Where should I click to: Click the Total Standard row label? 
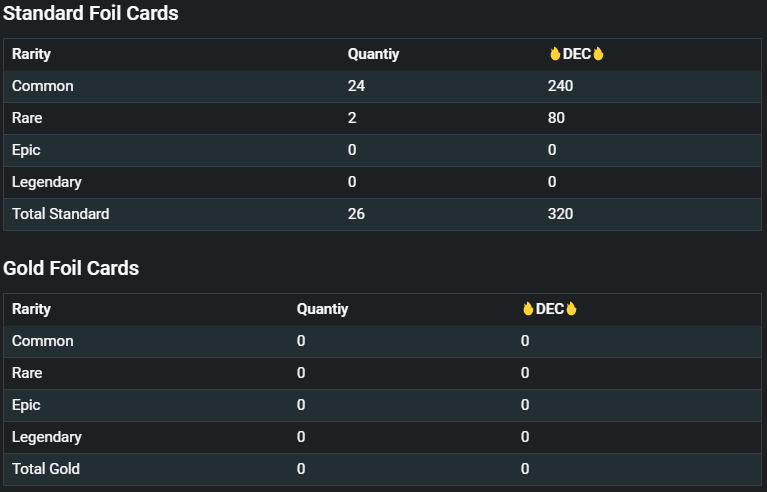61,214
